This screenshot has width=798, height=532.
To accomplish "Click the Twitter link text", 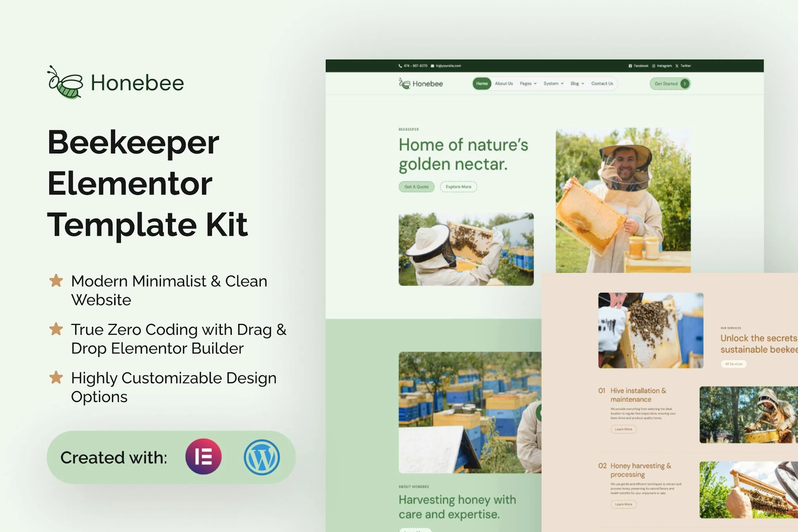I will 685,66.
